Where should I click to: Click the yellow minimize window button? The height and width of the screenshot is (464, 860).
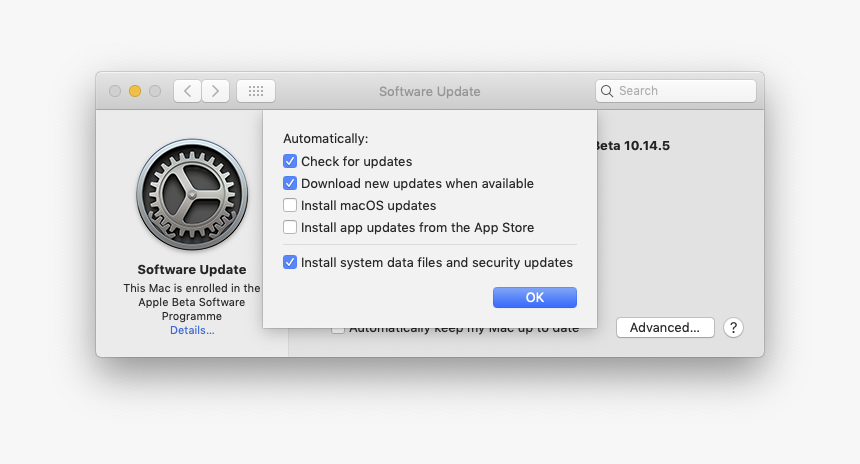[135, 91]
